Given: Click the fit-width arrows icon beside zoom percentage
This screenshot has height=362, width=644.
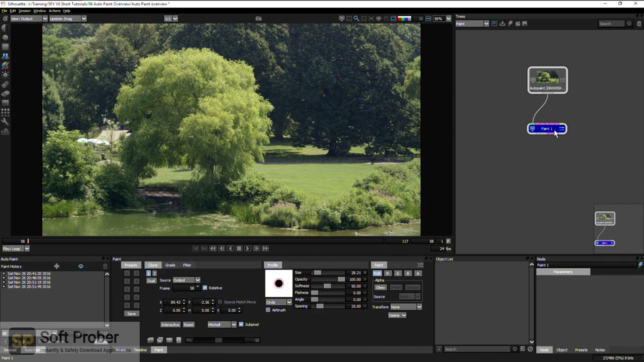Looking at the screenshot, I should point(428,19).
